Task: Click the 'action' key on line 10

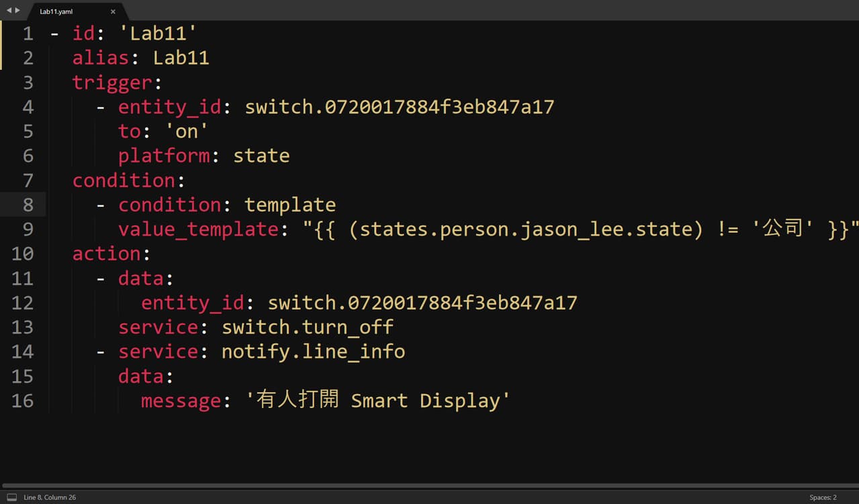Action: [107, 254]
